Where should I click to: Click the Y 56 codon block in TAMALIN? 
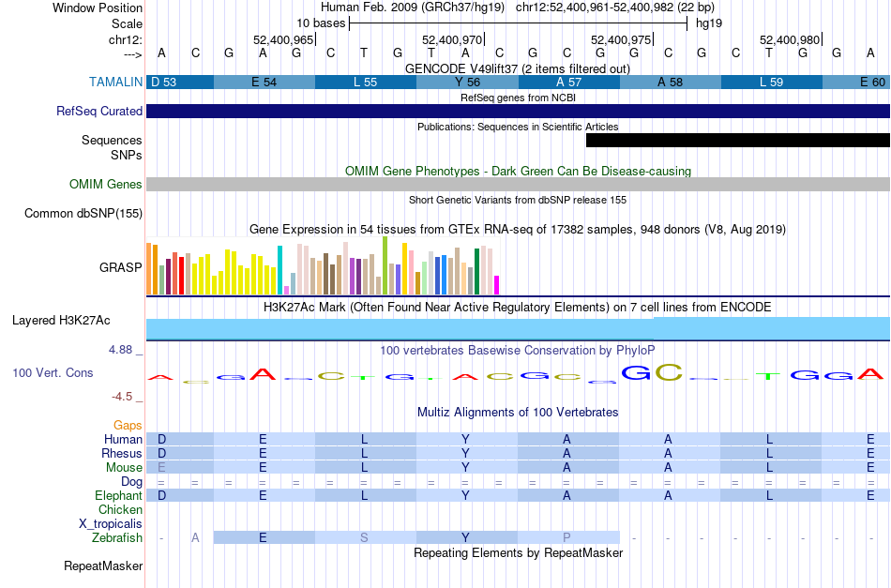[467, 82]
